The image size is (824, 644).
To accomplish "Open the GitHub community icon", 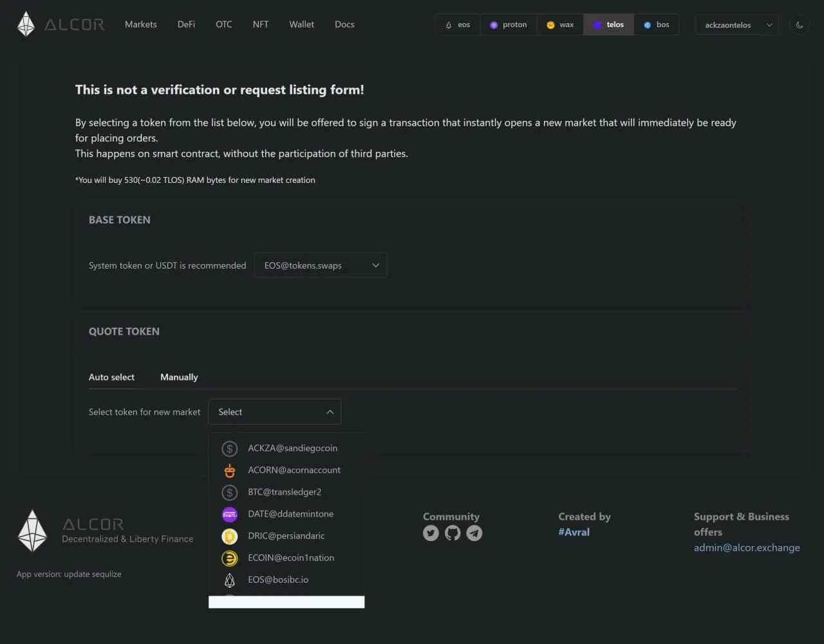I will [453, 533].
